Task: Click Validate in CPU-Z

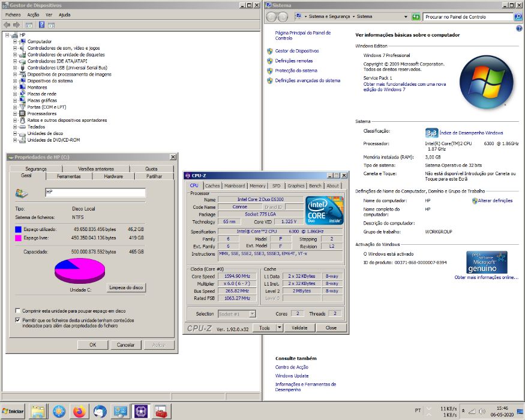Action: [299, 328]
